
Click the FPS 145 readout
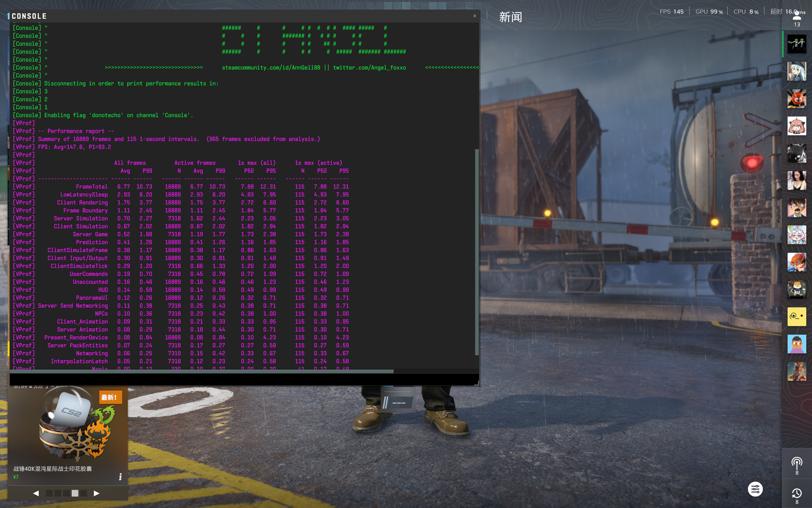point(671,12)
